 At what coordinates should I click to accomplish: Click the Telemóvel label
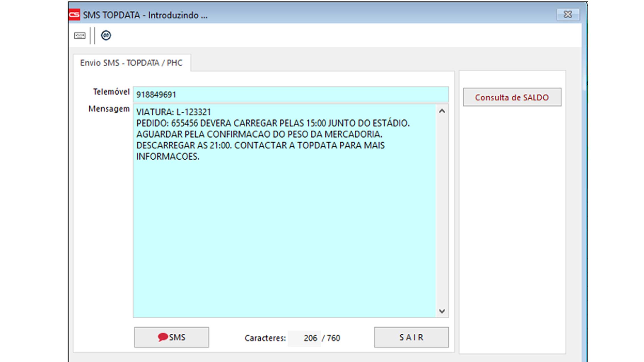pos(111,92)
